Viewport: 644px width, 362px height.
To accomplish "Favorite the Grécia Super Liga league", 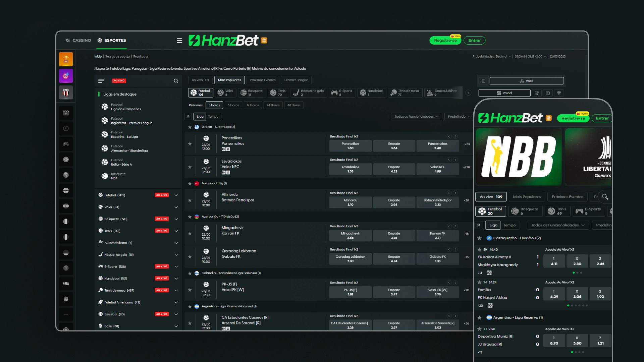I will click(x=190, y=127).
